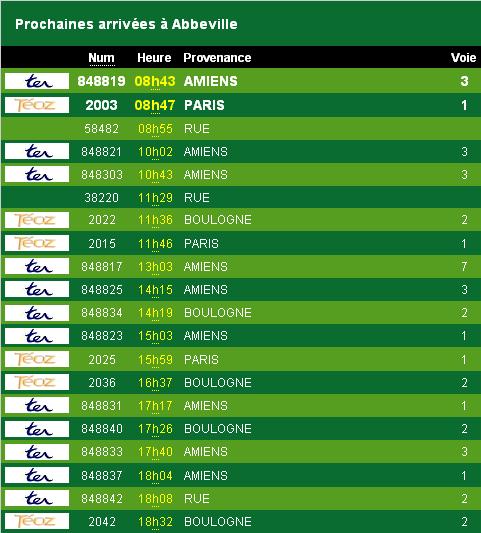Select the 11h29 arrival time from RUE
Image resolution: width=481 pixels, height=533 pixels.
point(155,197)
